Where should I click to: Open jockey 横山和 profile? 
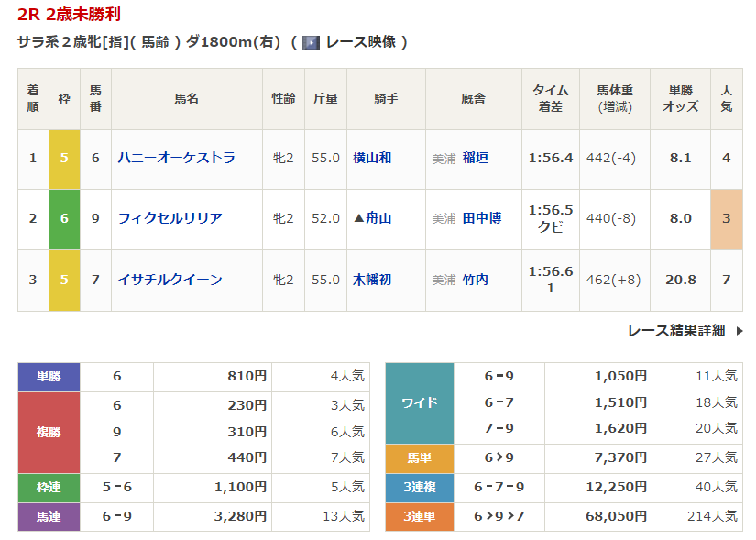(372, 158)
